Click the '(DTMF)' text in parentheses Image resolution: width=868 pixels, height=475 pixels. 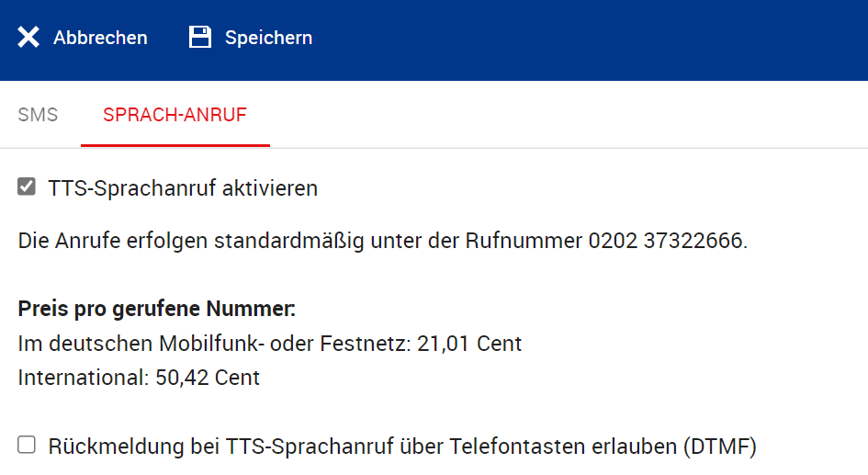[x=719, y=447]
